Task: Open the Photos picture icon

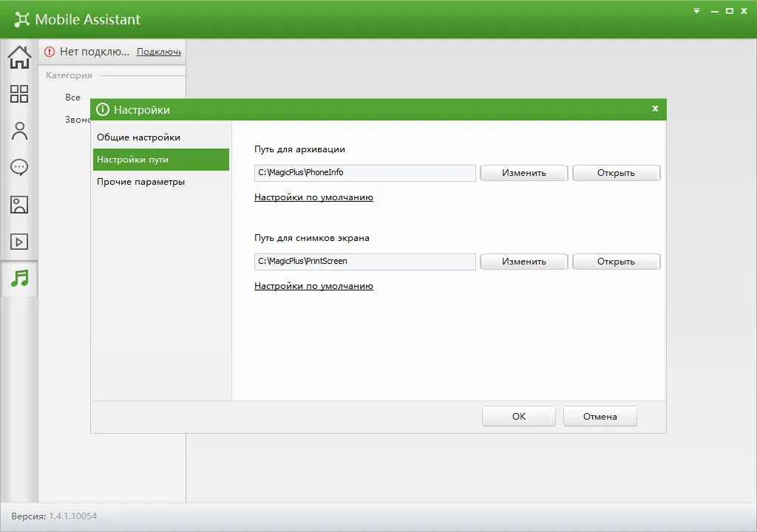Action: pos(19,205)
